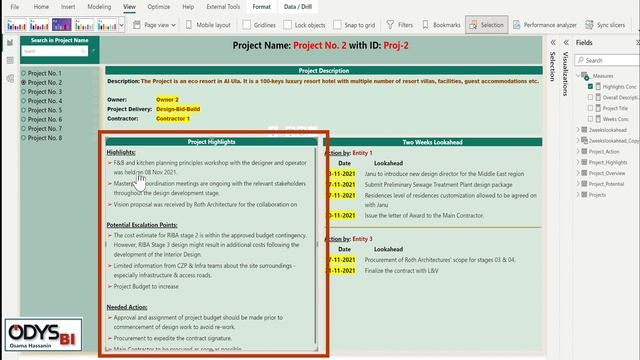This screenshot has height=360, width=640.
Task: Open the External Tools tab
Action: pyautogui.click(x=223, y=7)
